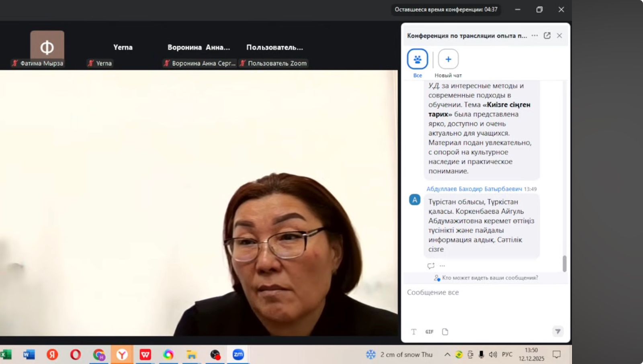This screenshot has width=643, height=364.
Task: Select the 'Все' everyone chat icon
Action: (x=418, y=59)
